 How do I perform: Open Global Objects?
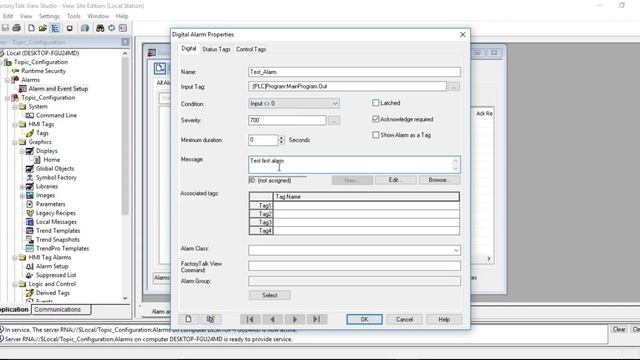(x=55, y=169)
